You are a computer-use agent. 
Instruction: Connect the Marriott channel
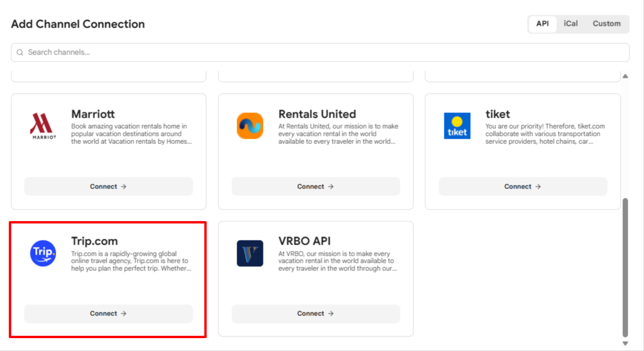pyautogui.click(x=108, y=187)
